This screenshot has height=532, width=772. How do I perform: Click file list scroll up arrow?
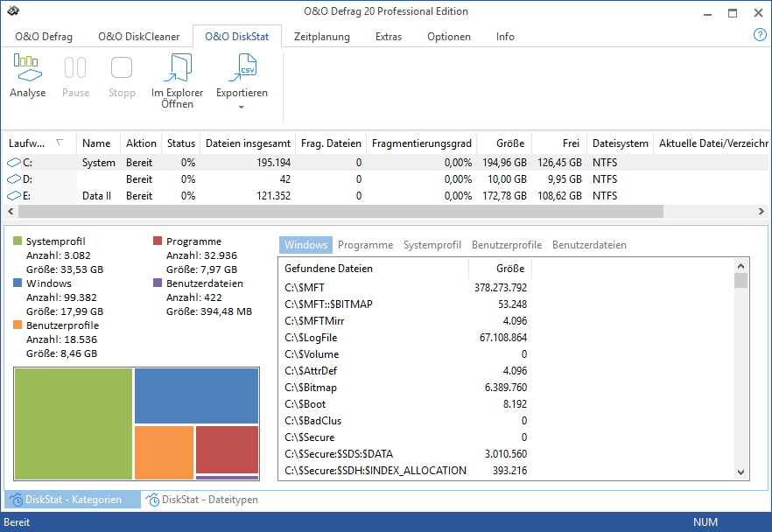(741, 266)
